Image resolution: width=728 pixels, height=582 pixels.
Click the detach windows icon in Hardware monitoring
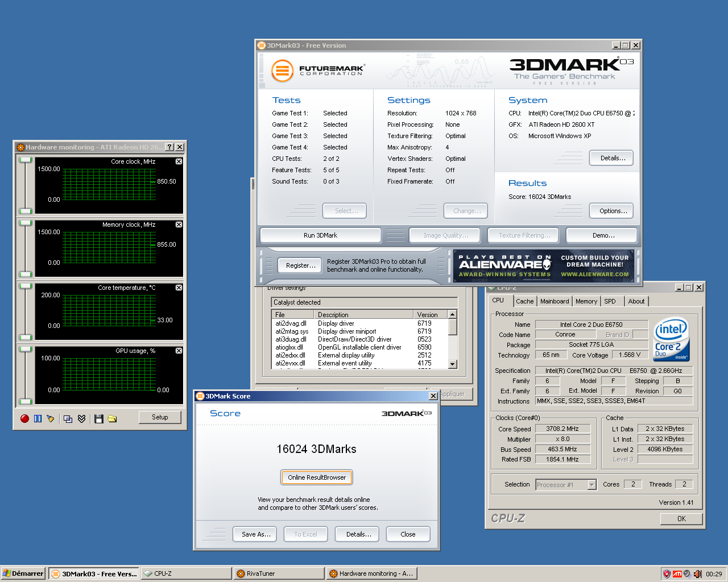[x=68, y=419]
